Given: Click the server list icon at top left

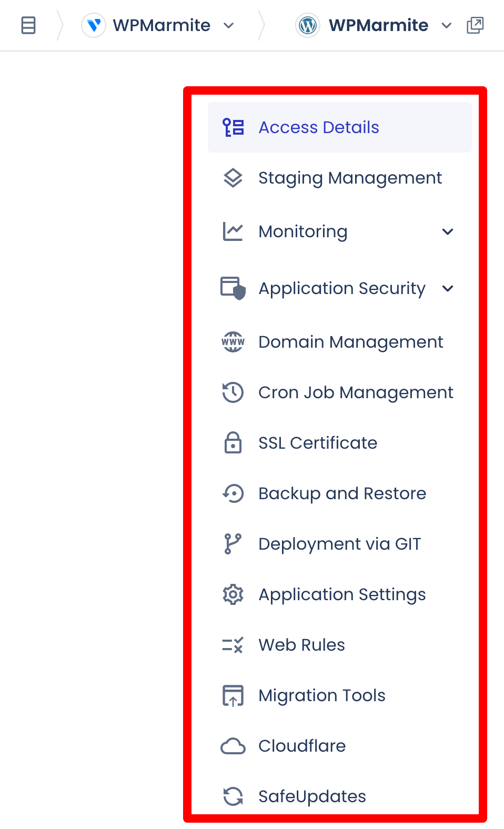Looking at the screenshot, I should click(x=28, y=25).
